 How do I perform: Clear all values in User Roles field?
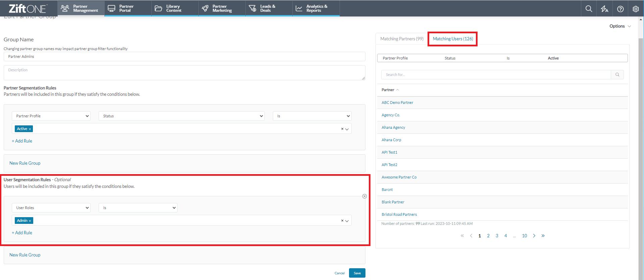pos(342,221)
